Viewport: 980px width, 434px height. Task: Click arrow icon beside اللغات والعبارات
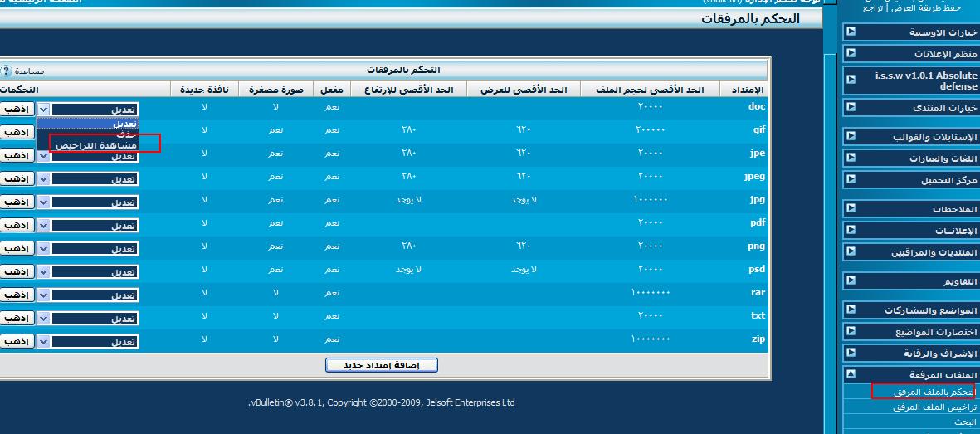(x=851, y=158)
